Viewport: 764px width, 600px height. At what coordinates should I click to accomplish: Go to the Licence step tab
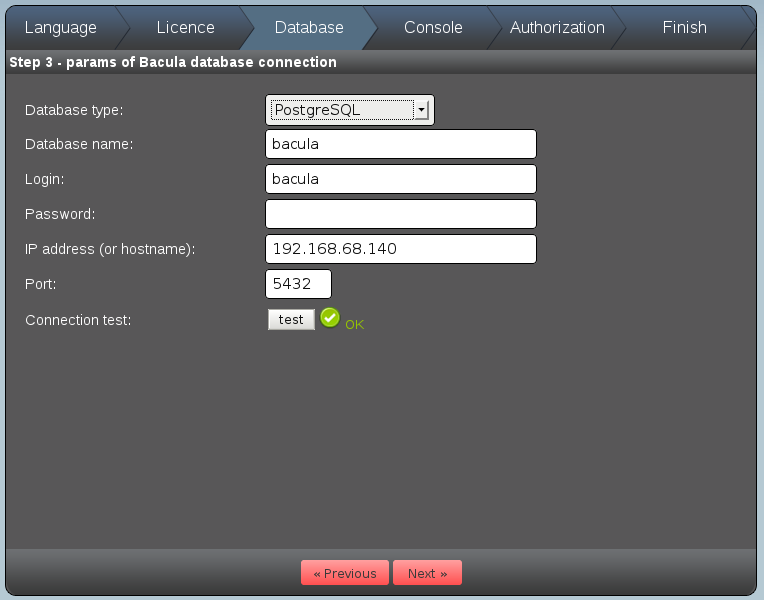coord(185,27)
